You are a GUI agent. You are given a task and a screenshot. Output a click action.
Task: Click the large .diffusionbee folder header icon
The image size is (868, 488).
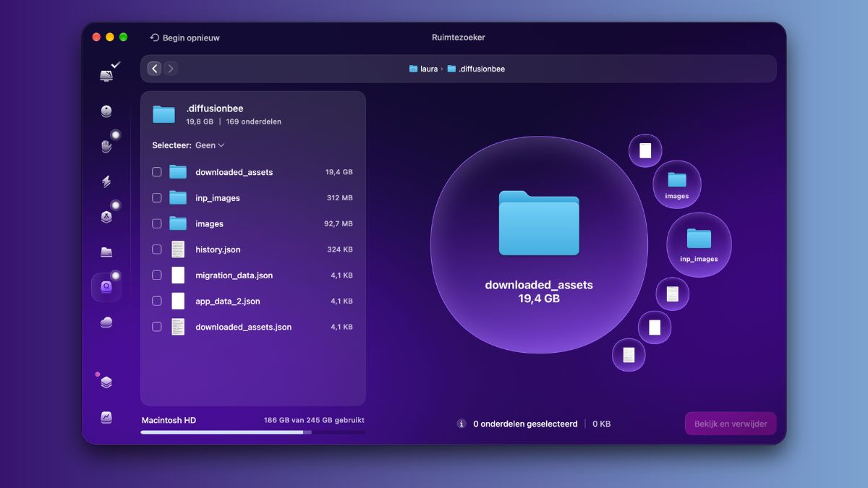[x=164, y=114]
